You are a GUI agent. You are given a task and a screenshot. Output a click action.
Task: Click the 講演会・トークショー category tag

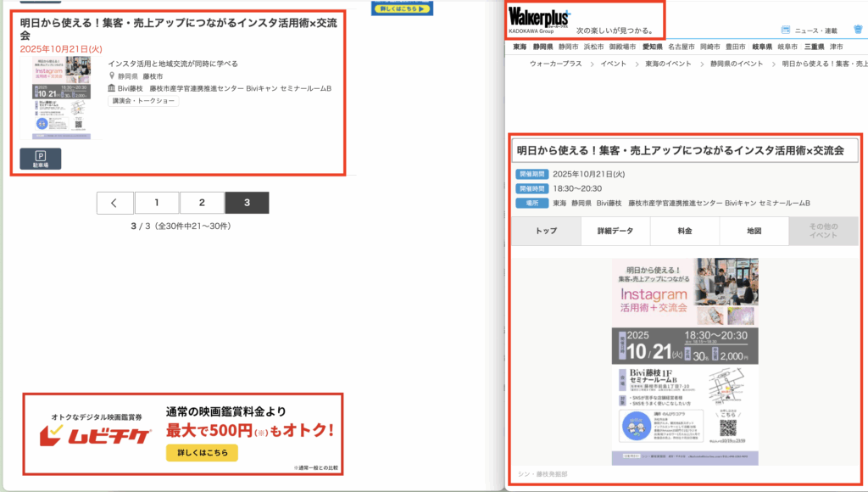point(143,101)
